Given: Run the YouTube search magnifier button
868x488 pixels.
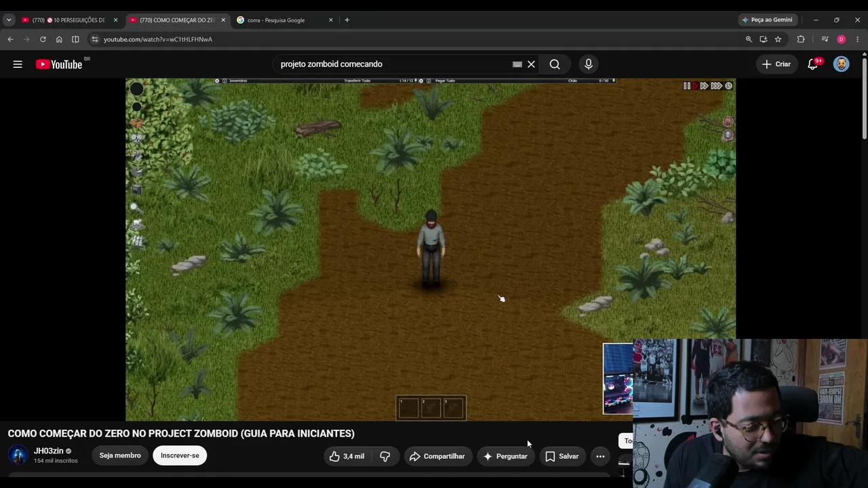Looking at the screenshot, I should (555, 64).
